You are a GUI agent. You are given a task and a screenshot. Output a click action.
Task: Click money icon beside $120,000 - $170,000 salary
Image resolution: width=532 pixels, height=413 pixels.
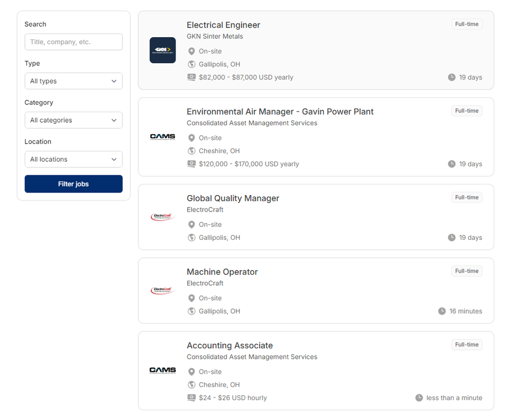[192, 164]
